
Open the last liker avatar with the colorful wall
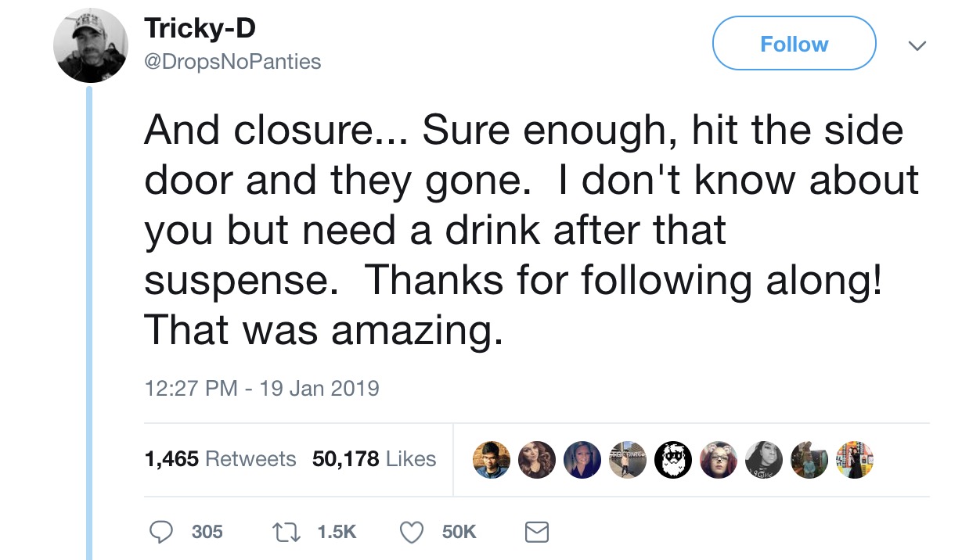854,459
